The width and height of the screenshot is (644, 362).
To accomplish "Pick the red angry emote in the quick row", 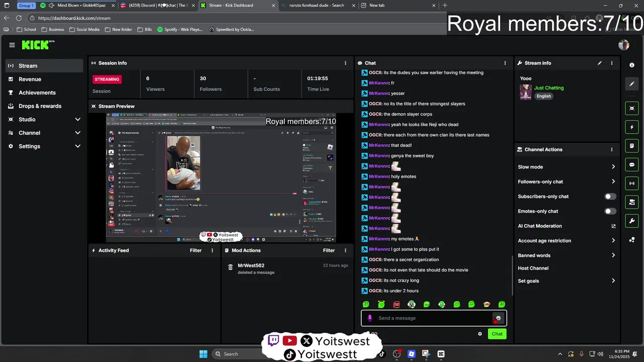I will 396,304.
